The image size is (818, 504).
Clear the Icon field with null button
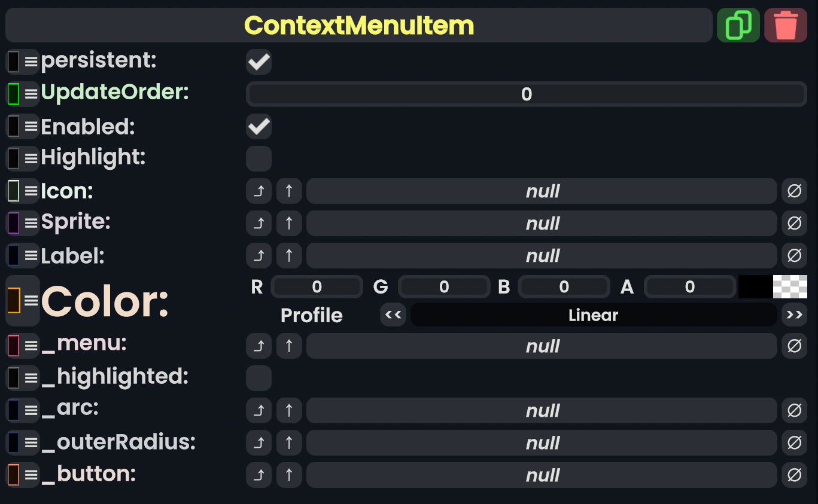pyautogui.click(x=794, y=191)
